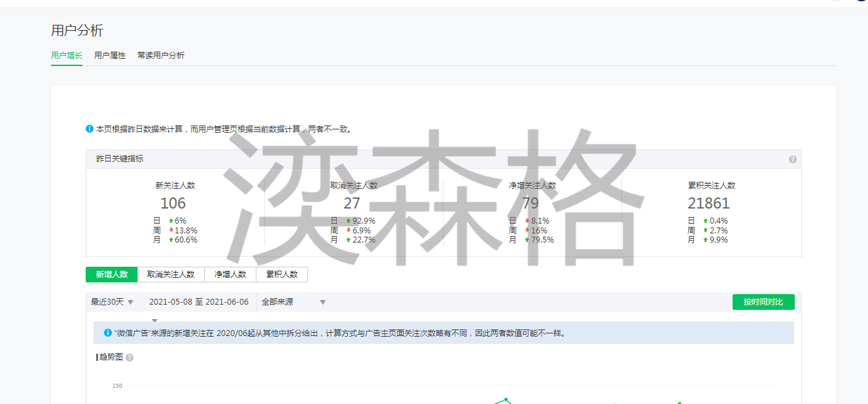
Task: Click the question mark beside 趋势图
Action: [130, 358]
